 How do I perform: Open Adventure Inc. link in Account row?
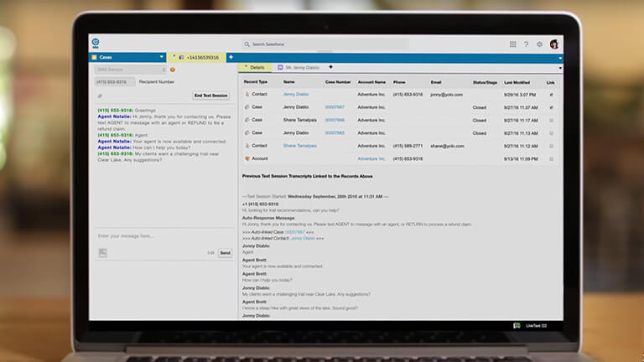pyautogui.click(x=371, y=159)
